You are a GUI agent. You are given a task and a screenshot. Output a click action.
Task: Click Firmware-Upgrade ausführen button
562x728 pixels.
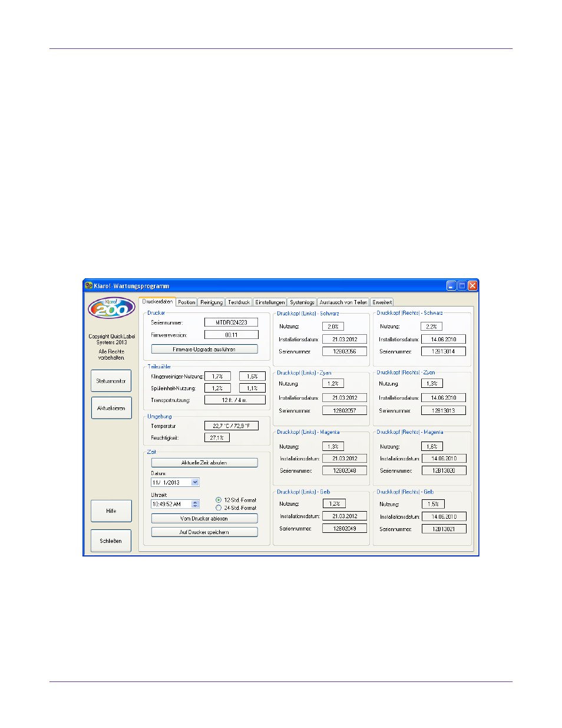pyautogui.click(x=204, y=349)
